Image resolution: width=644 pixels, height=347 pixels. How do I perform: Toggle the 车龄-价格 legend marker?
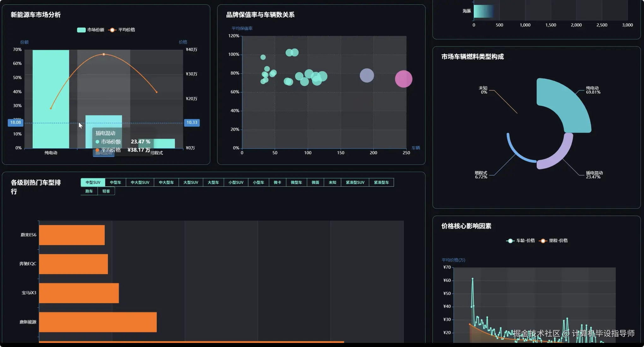click(x=510, y=241)
